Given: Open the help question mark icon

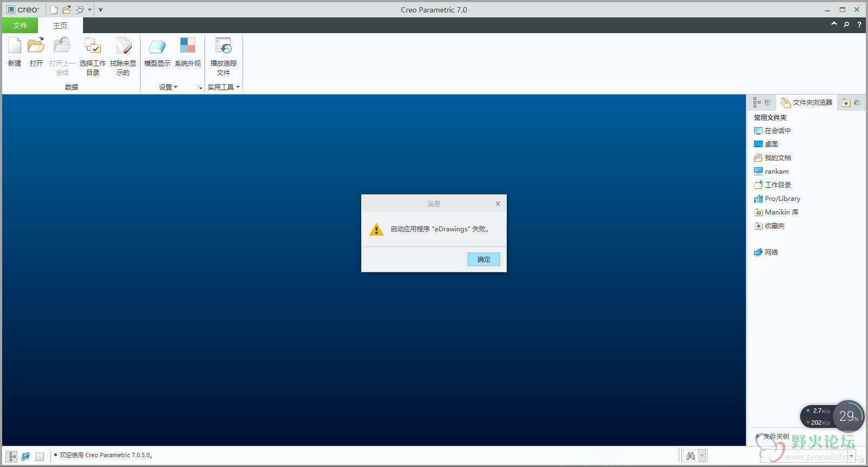Looking at the screenshot, I should coord(859,24).
